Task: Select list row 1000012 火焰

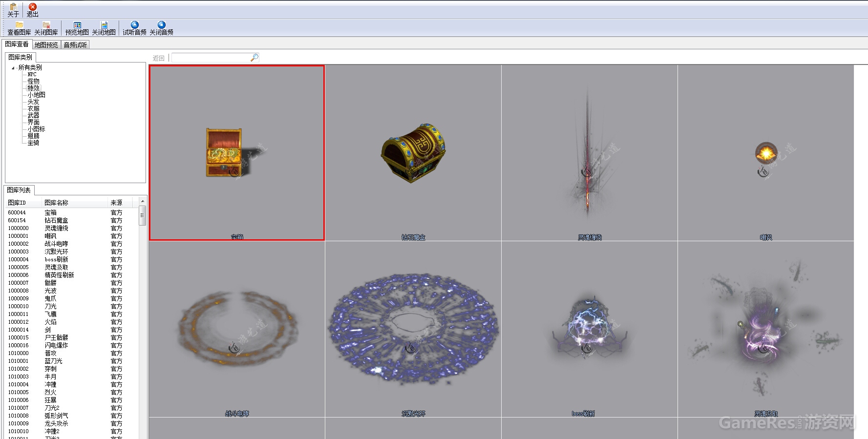Action: pos(72,322)
